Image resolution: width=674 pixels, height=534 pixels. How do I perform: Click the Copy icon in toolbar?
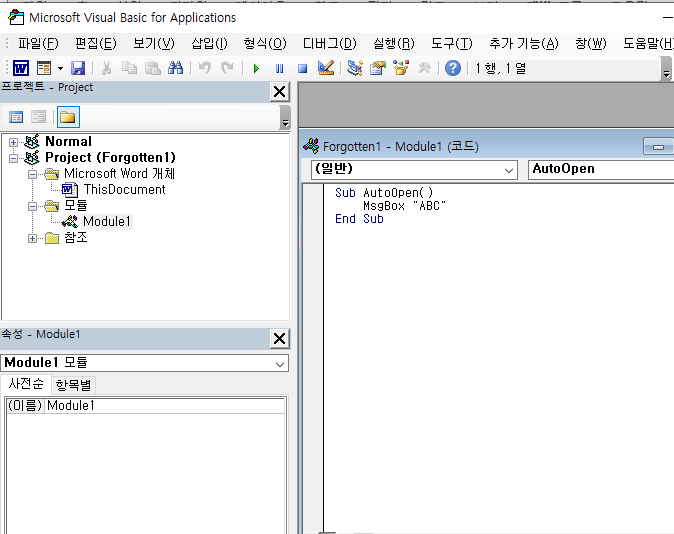point(129,68)
